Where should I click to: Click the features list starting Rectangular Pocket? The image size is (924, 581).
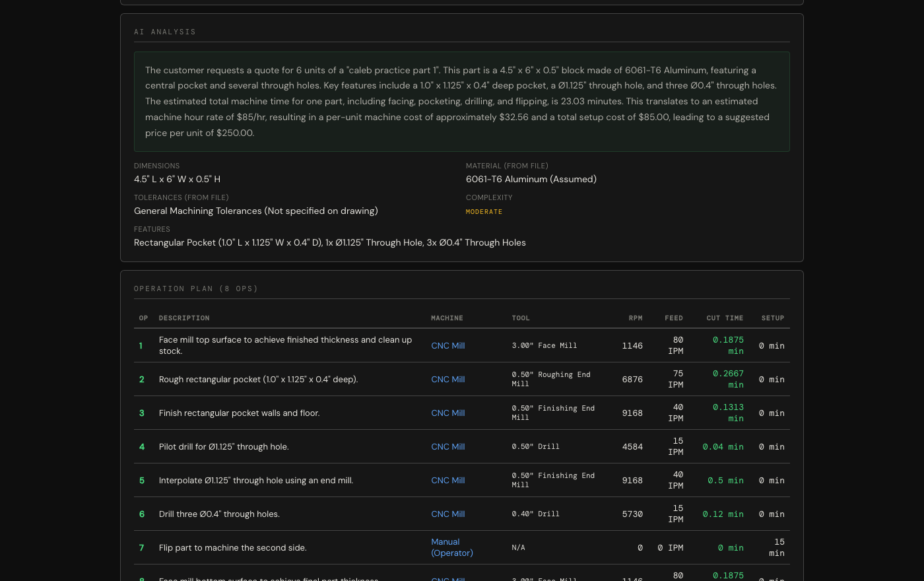pos(330,242)
